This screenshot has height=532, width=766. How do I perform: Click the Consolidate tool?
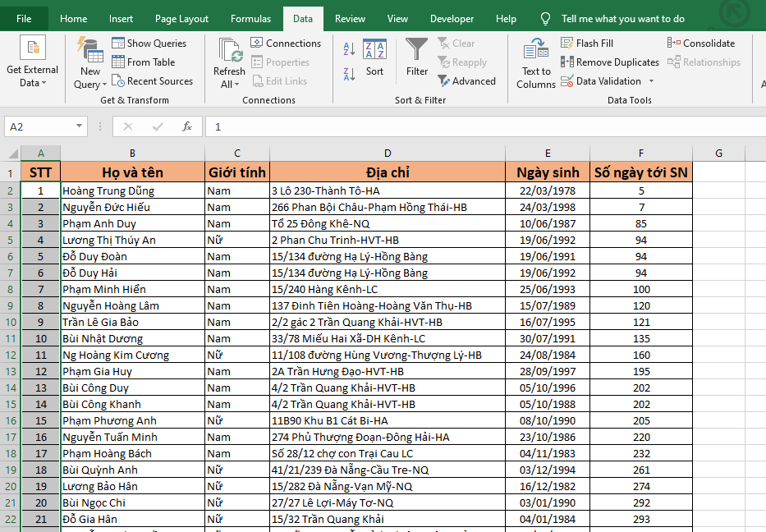(x=701, y=43)
